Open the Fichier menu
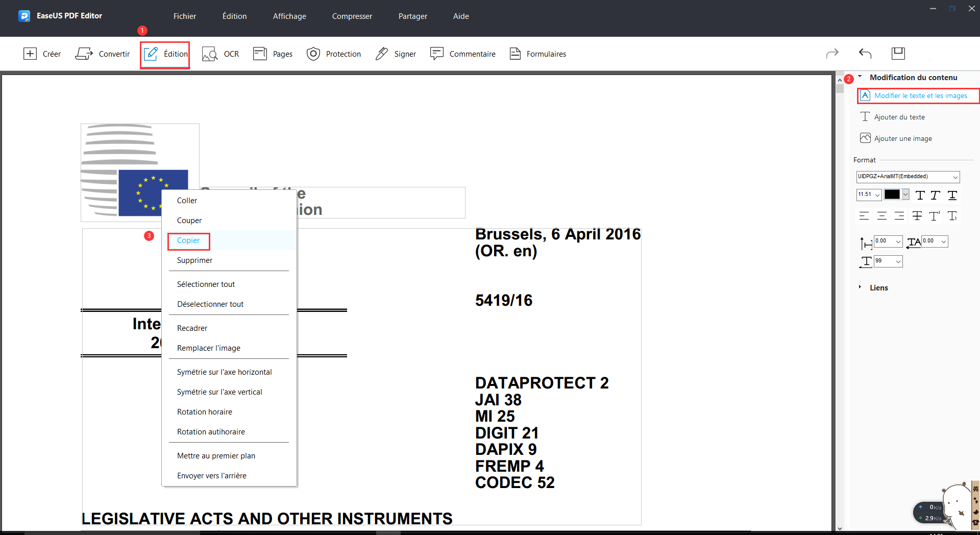This screenshot has height=535, width=980. tap(184, 16)
